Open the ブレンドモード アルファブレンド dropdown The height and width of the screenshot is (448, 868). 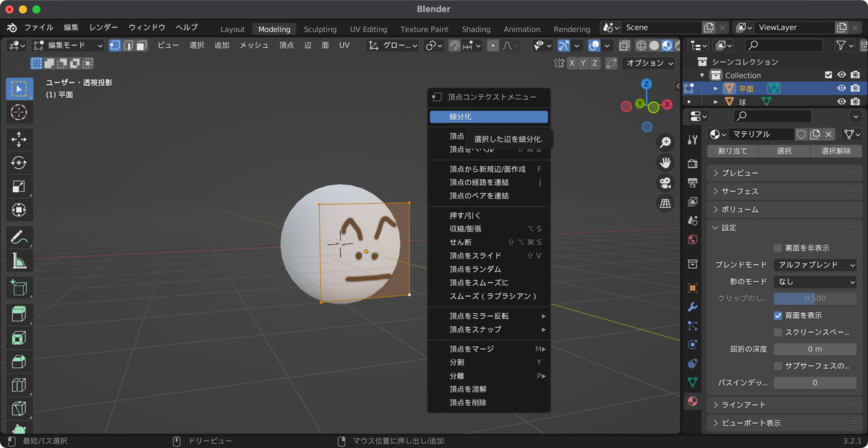pos(815,265)
